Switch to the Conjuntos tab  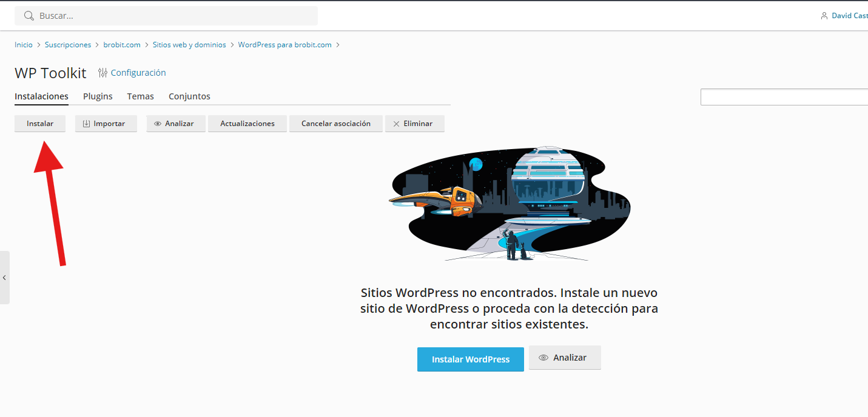(x=189, y=96)
